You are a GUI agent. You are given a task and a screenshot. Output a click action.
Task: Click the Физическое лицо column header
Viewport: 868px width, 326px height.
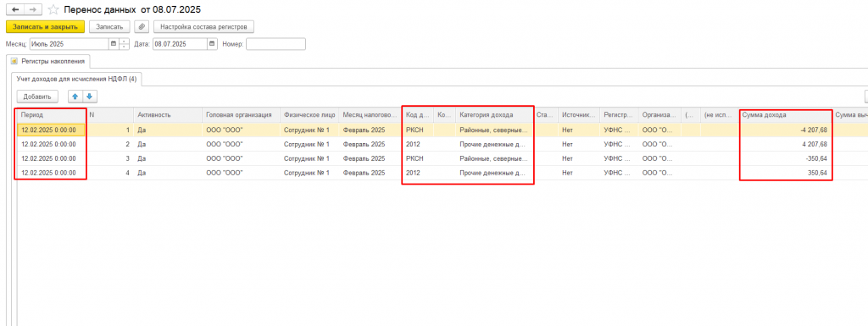point(309,115)
